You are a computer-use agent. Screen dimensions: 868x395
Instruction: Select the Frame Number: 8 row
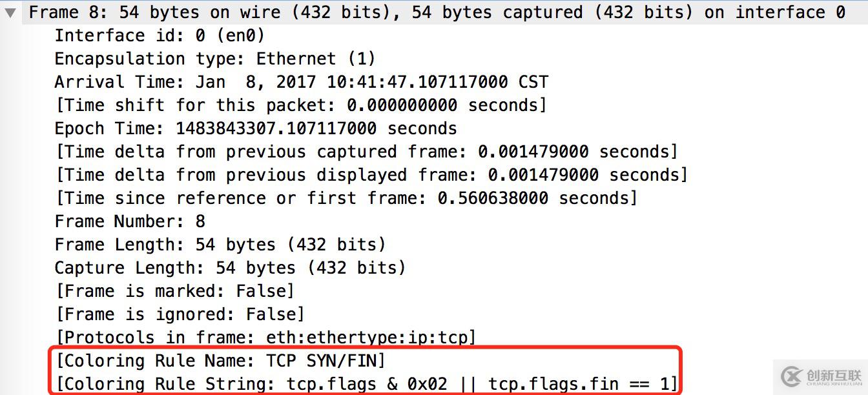pyautogui.click(x=130, y=221)
